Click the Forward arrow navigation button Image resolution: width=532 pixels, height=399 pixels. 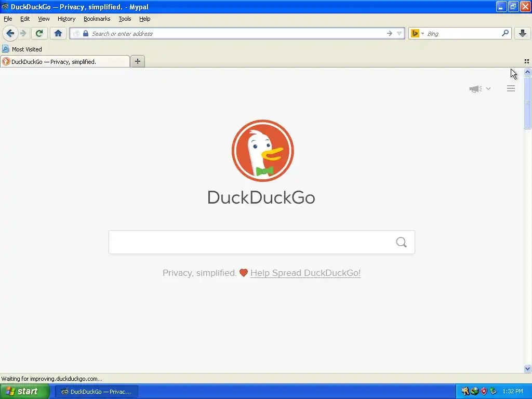tap(23, 33)
